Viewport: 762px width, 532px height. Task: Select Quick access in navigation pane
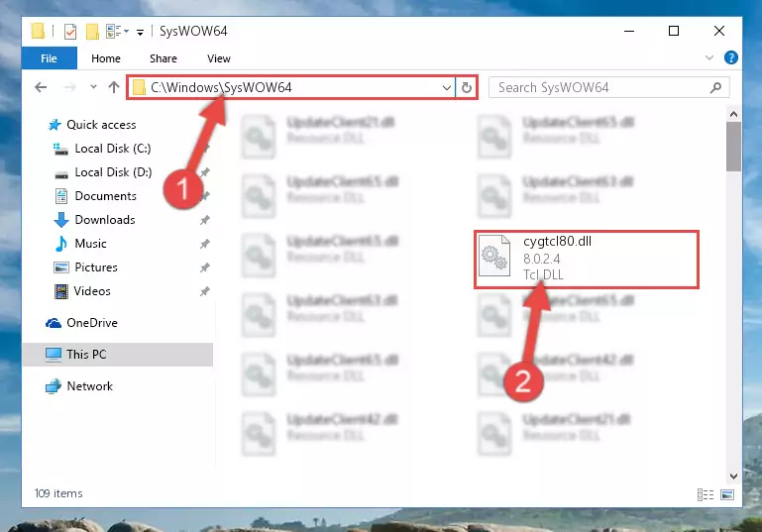tap(101, 125)
